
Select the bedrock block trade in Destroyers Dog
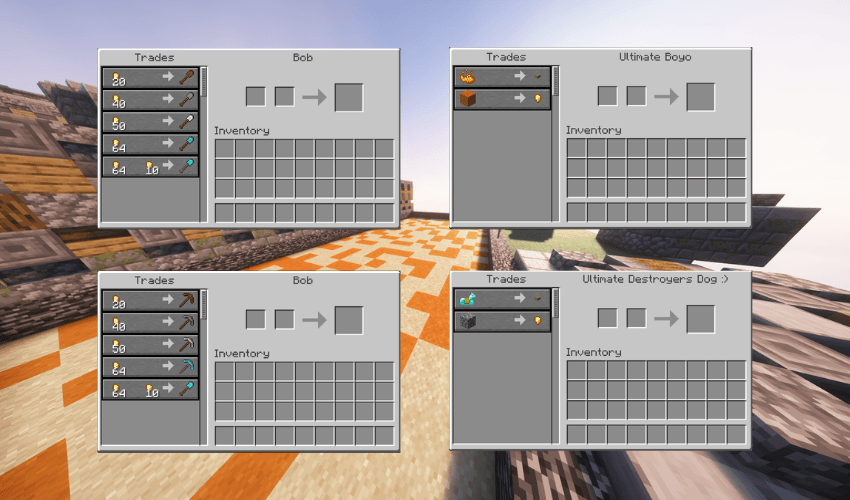coord(503,322)
